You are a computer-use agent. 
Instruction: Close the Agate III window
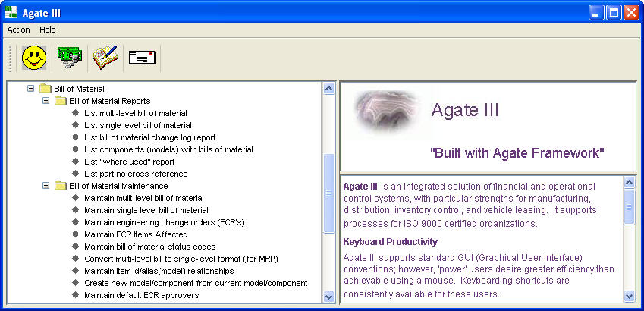631,13
